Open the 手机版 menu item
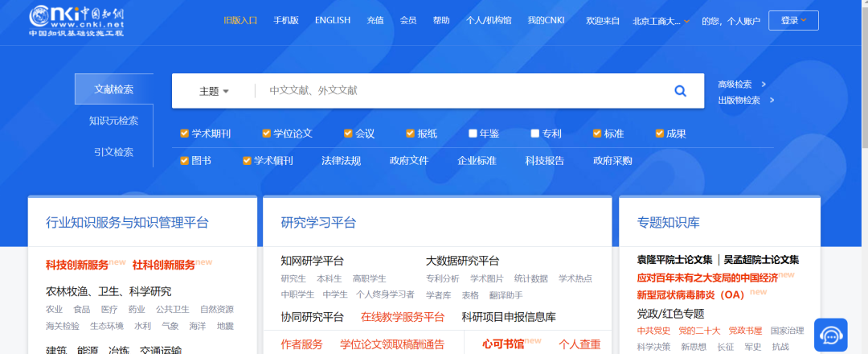The height and width of the screenshot is (354, 868). click(285, 20)
